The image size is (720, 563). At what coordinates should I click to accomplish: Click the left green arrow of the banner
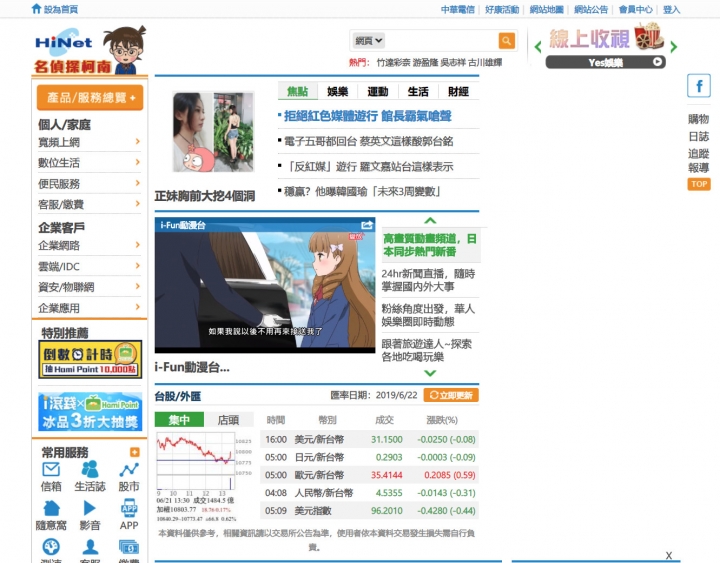point(538,47)
